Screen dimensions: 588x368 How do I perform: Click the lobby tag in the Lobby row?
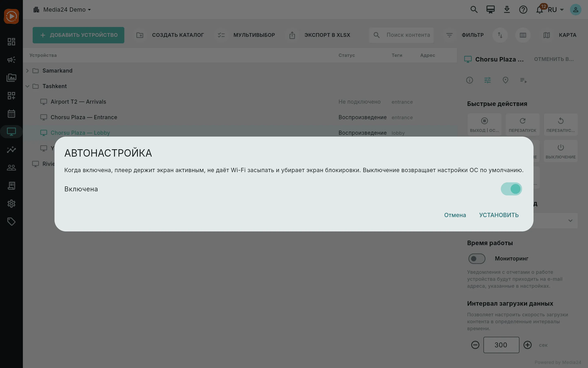tap(398, 133)
